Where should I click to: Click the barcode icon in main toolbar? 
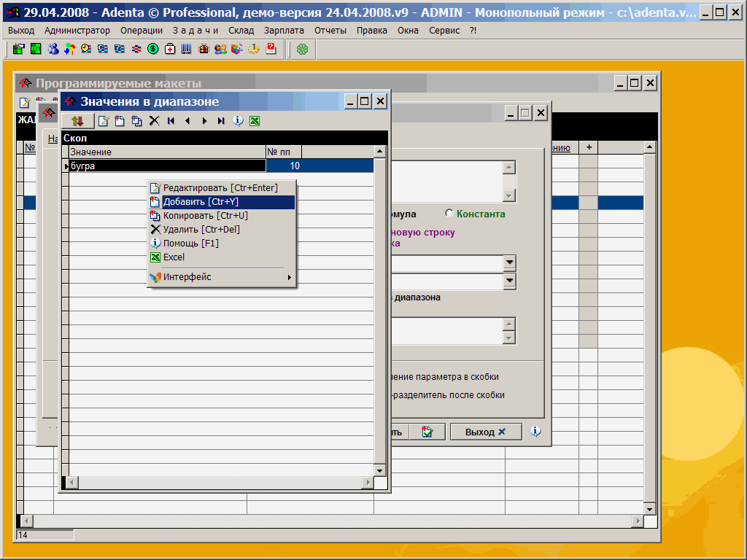tap(187, 49)
